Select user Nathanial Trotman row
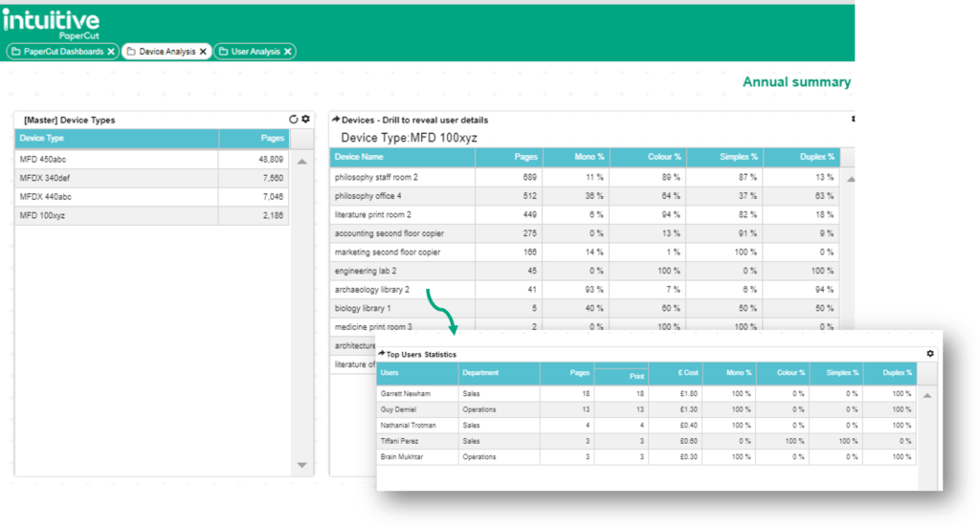Image resolution: width=980 pixels, height=528 pixels. (646, 426)
